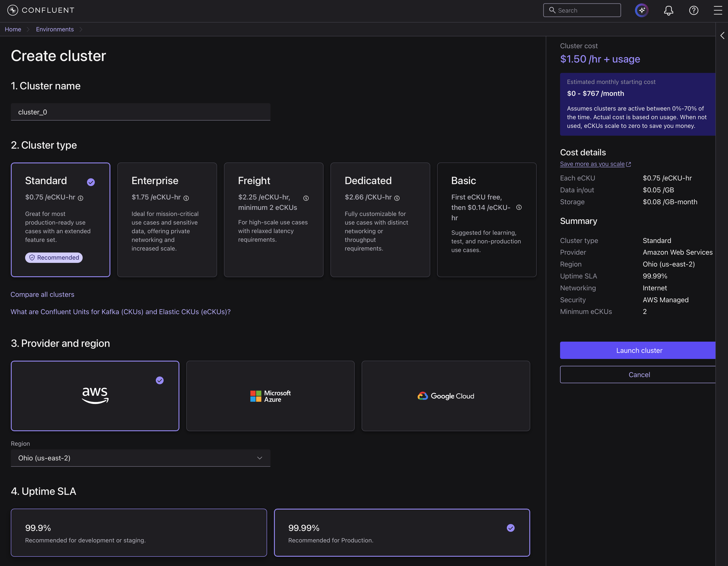Screen dimensions: 728x566
Task: Select the Basic cluster type card
Action: [487, 220]
